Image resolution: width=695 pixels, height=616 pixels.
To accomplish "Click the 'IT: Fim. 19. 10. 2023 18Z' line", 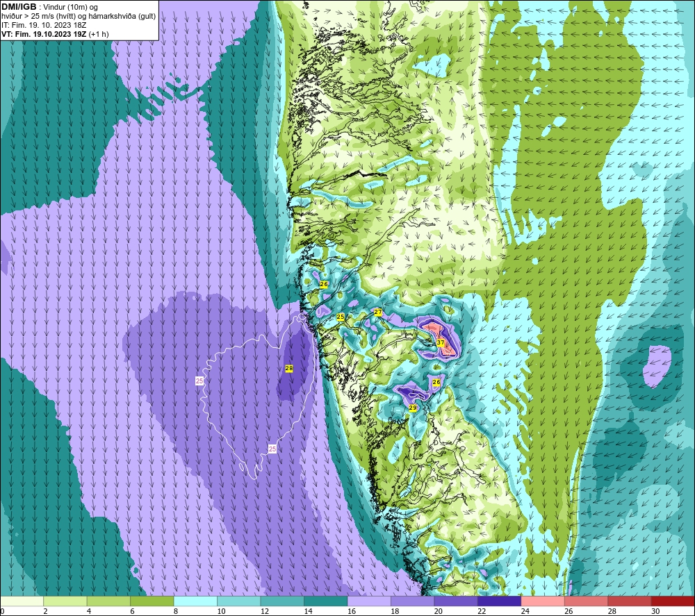I will point(44,25).
